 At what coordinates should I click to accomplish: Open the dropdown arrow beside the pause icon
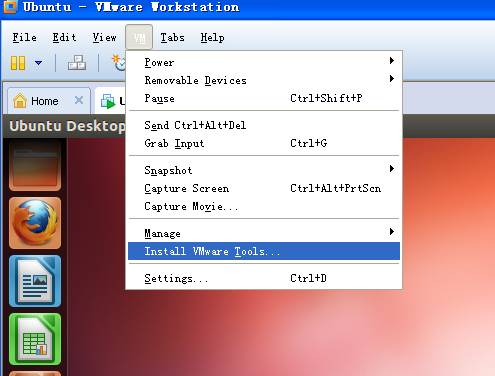39,63
